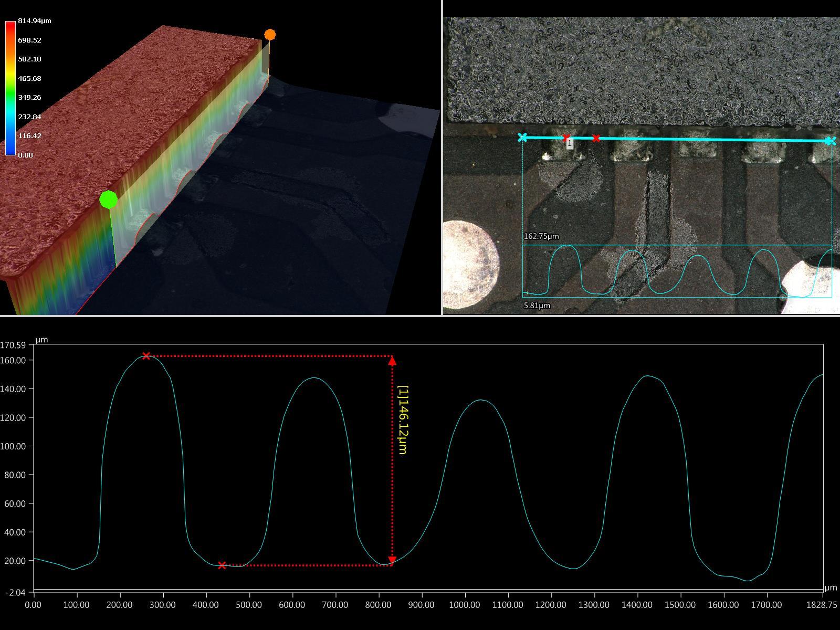The width and height of the screenshot is (840, 630).
Task: Click the 900.00 X-axis tick label
Action: (421, 605)
